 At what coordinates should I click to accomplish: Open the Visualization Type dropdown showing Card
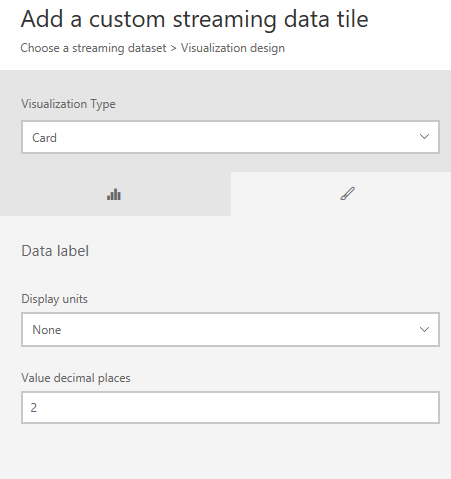[230, 137]
